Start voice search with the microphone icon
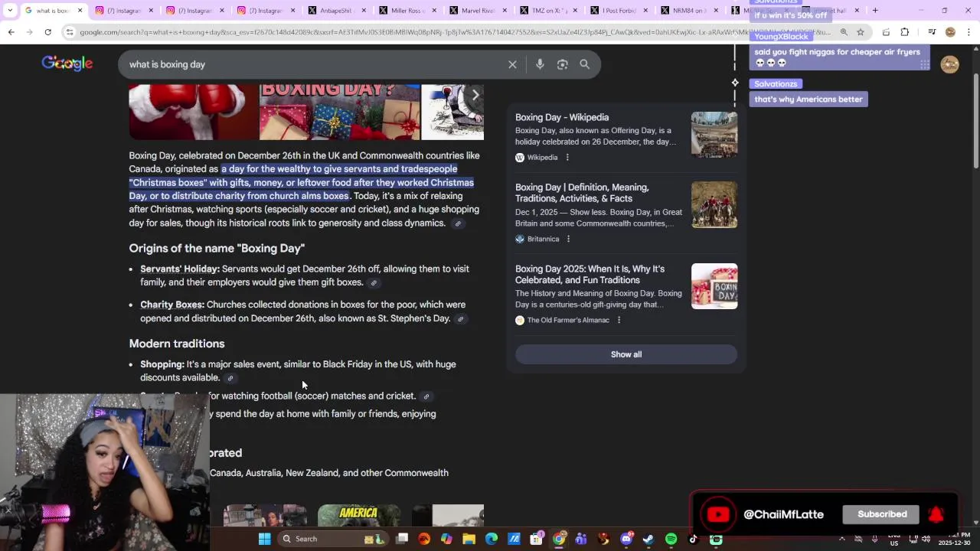980x551 pixels. coord(540,65)
